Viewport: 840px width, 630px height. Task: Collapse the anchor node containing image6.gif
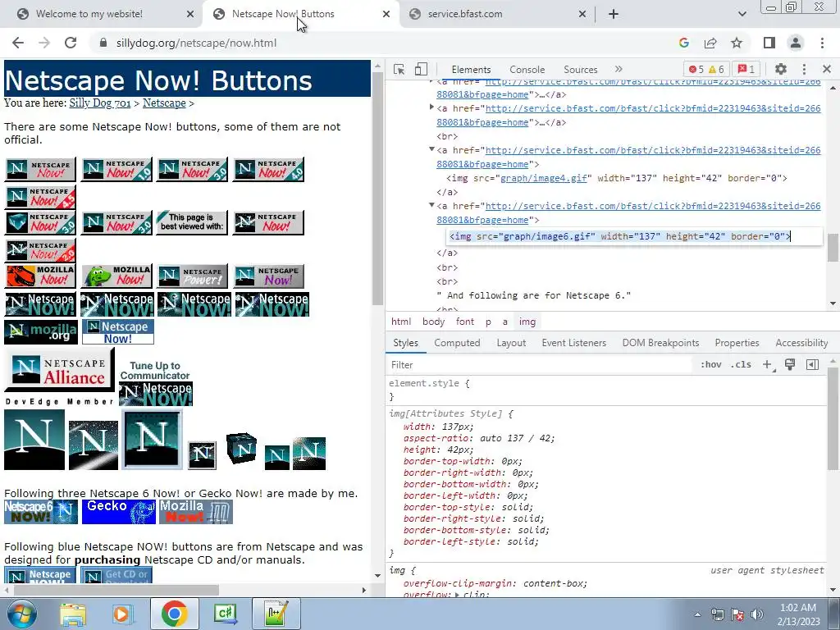point(431,205)
